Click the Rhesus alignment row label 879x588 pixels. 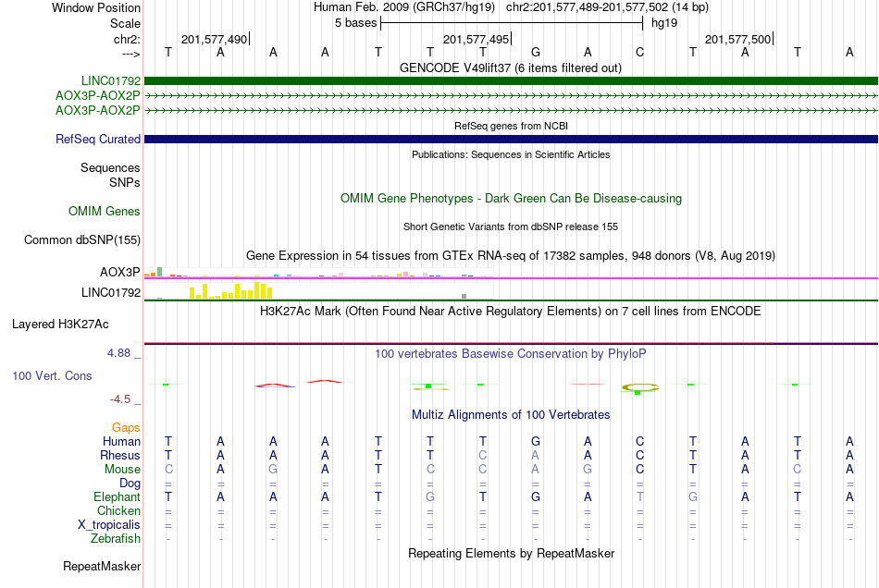click(120, 455)
